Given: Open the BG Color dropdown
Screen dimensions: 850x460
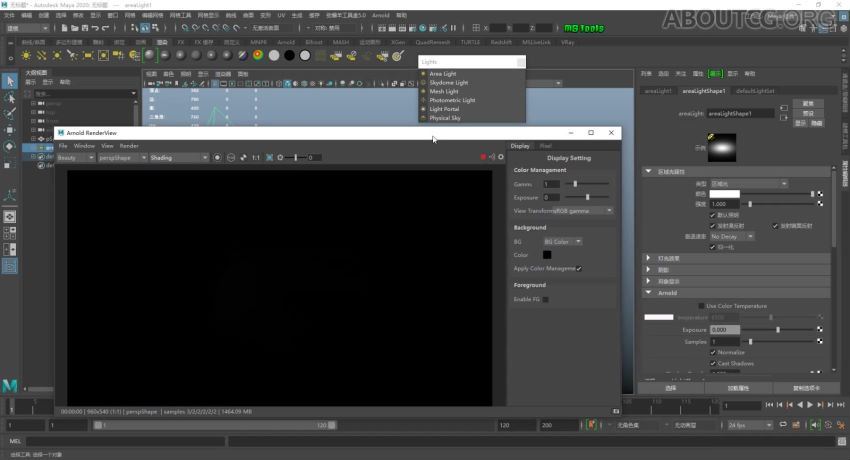Looking at the screenshot, I should (x=562, y=242).
